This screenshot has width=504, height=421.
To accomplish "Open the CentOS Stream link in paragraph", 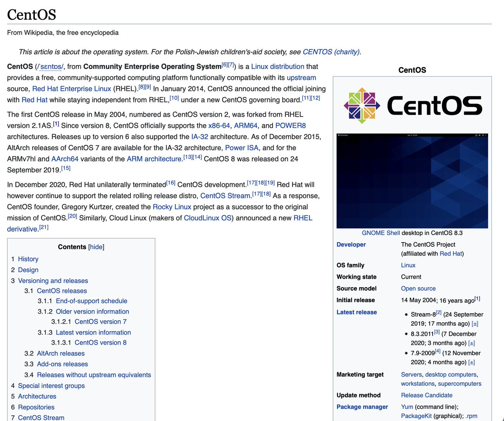I will (x=225, y=196).
